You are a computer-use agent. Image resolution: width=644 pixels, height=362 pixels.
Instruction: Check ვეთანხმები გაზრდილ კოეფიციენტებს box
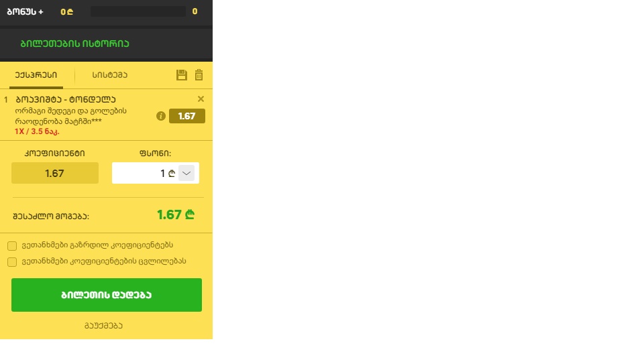[12, 246]
